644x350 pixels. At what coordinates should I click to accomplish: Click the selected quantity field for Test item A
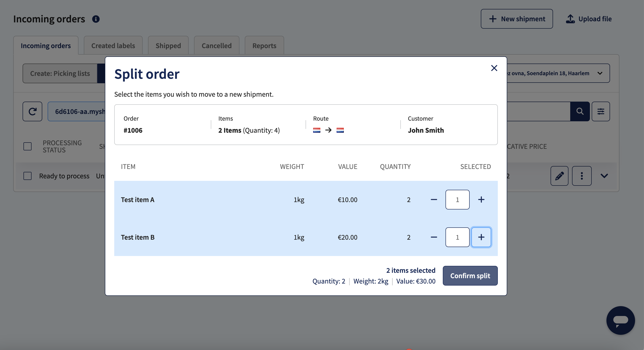[457, 200]
